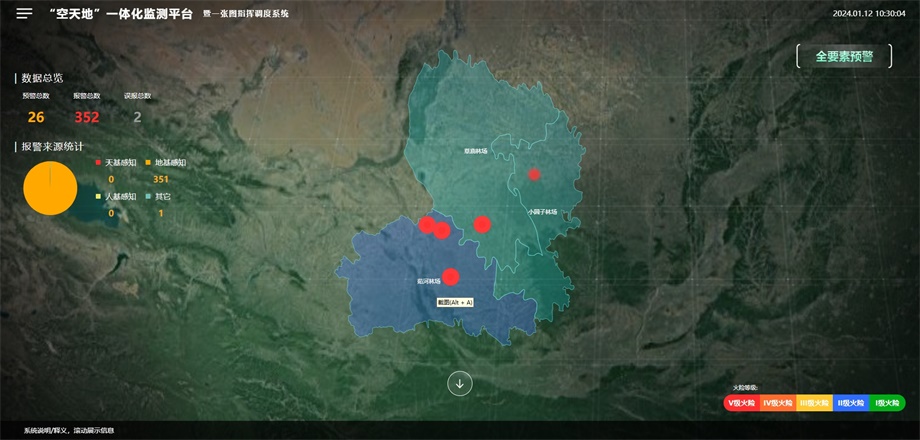Select the red V级火险 level swatch

[x=741, y=403]
